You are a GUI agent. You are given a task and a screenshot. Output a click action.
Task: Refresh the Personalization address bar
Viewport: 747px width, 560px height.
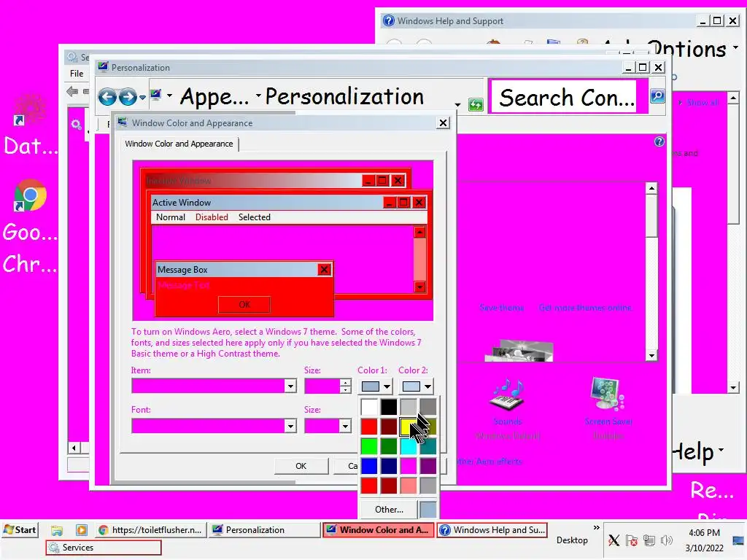point(476,104)
